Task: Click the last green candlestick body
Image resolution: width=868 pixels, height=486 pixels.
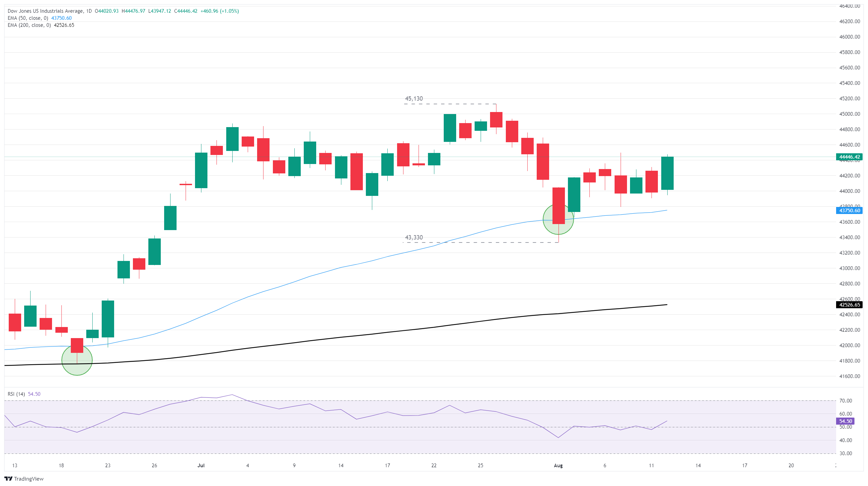Action: pyautogui.click(x=667, y=173)
